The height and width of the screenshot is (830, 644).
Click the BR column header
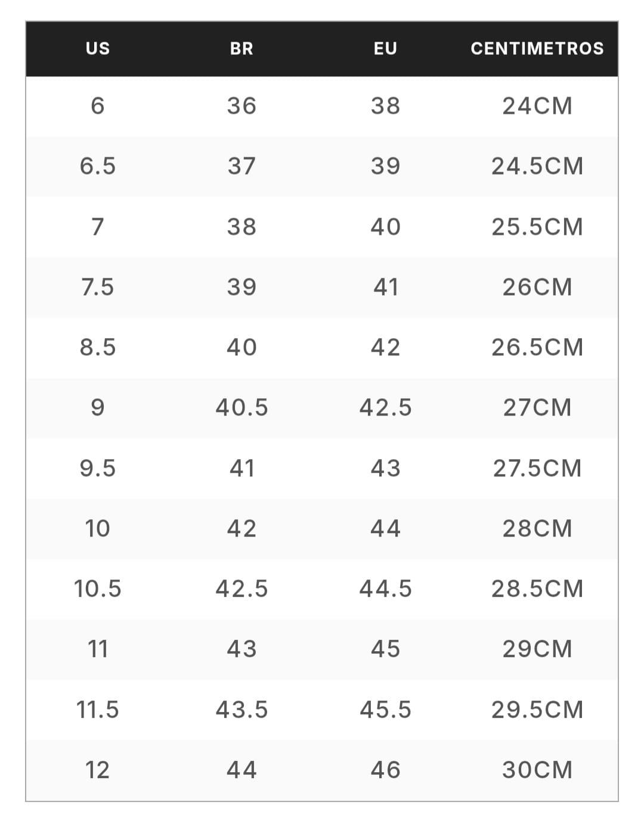241,48
